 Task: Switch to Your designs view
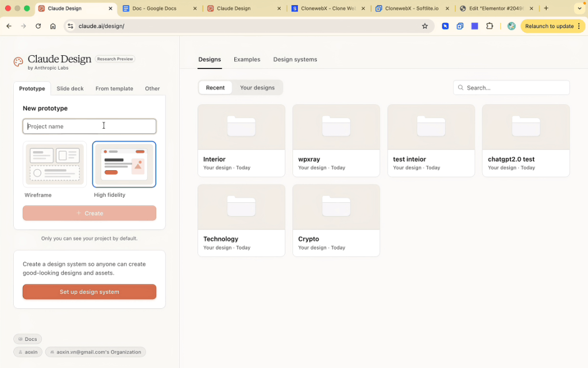click(257, 87)
